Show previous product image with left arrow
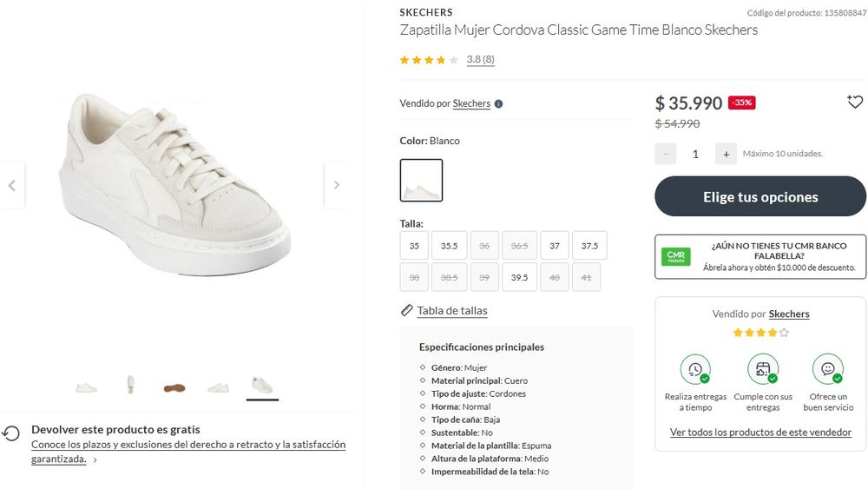 [x=11, y=185]
